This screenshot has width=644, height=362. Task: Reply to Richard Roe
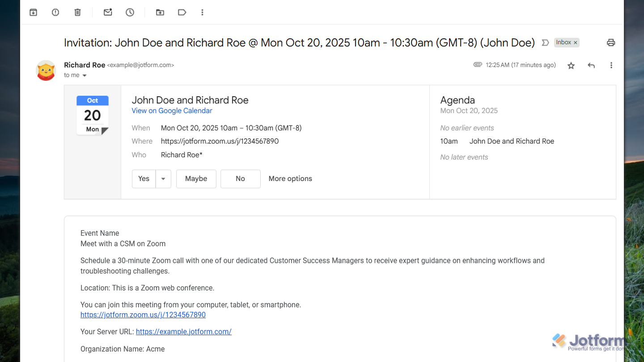coord(591,65)
